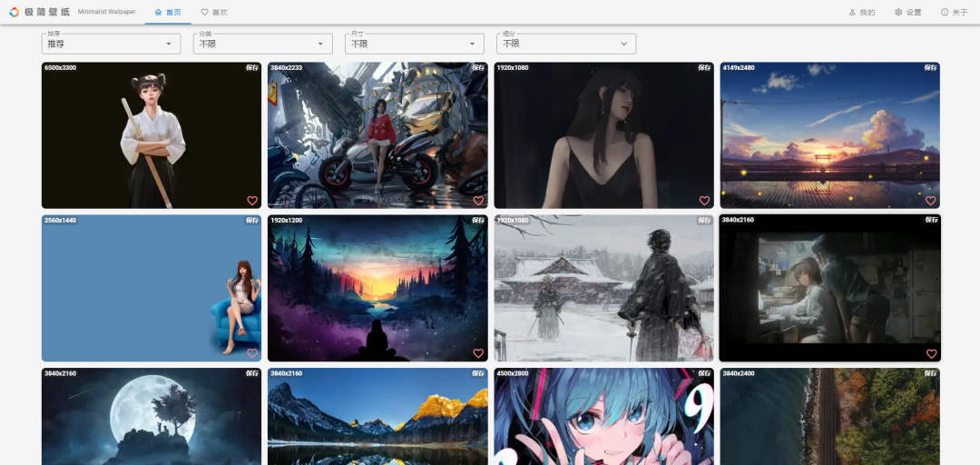The image size is (980, 465).
Task: Click the 4500x2800 resolution label
Action: tap(513, 373)
